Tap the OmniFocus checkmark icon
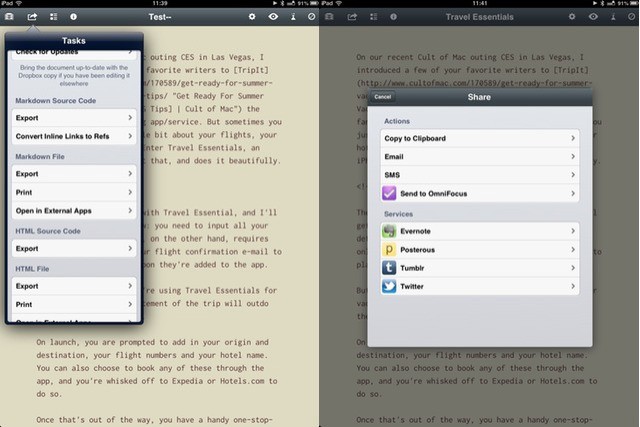 (x=390, y=192)
